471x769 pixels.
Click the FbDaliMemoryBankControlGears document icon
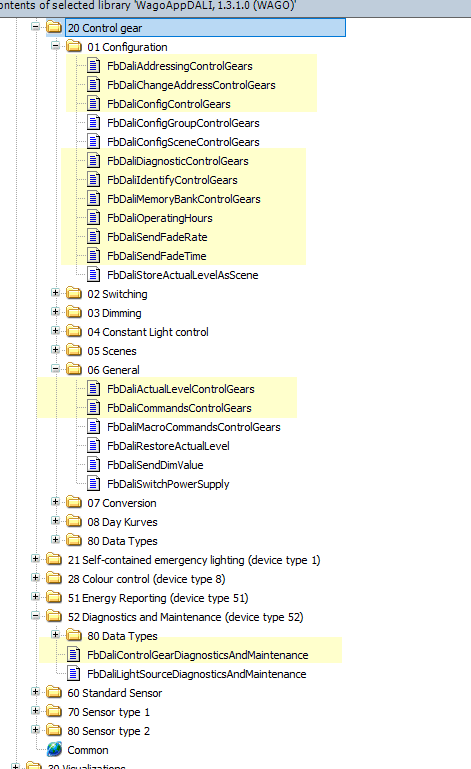tap(94, 199)
